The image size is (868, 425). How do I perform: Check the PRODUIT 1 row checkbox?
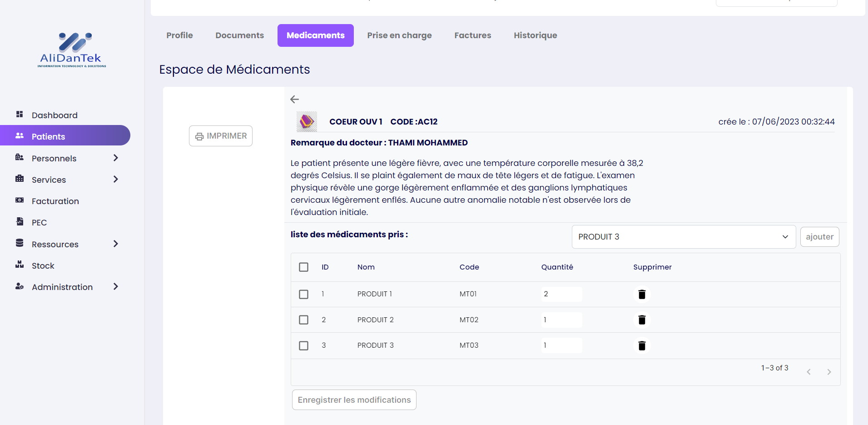(303, 294)
